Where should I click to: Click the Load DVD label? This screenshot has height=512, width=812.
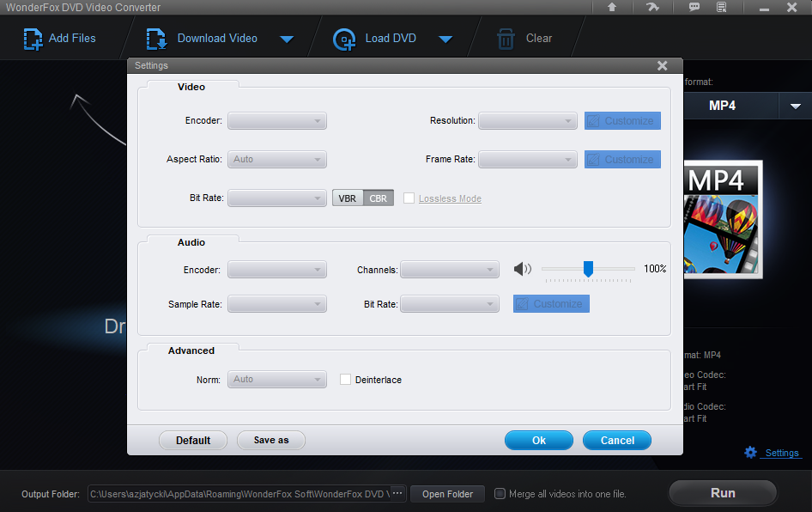pos(391,39)
